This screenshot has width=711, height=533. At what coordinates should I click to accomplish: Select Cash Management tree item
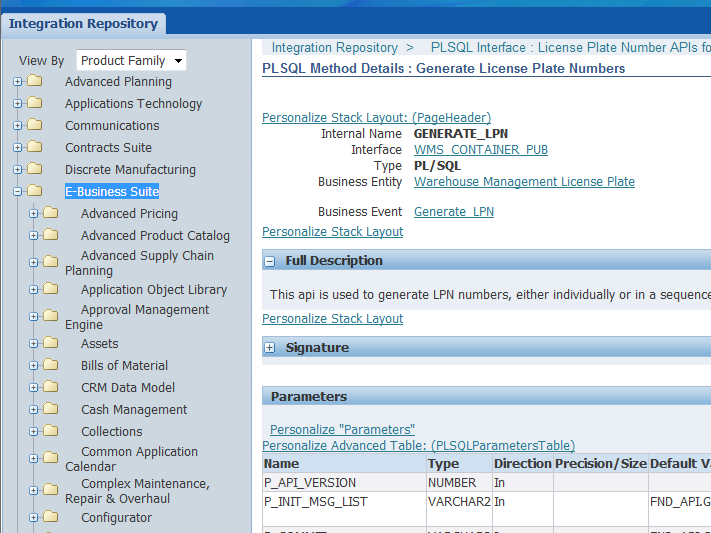[x=134, y=410]
